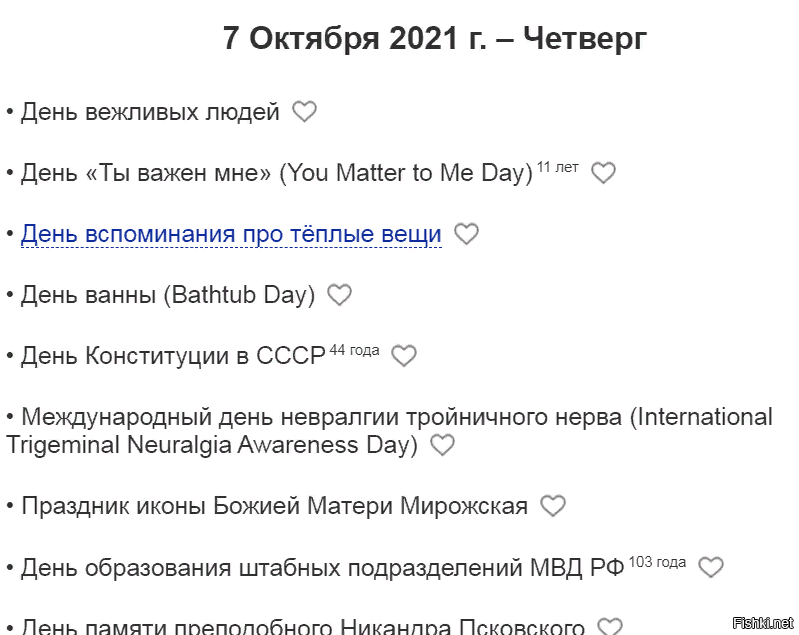Viewport: 799px width, 635px height.
Task: Click the Fishki.net watermark
Action: [x=762, y=623]
